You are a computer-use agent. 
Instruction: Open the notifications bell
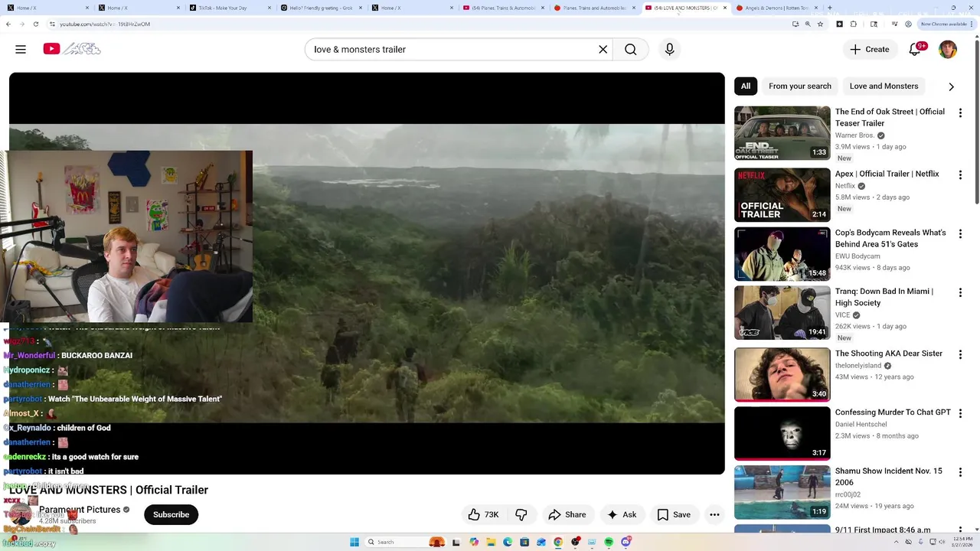click(x=915, y=49)
